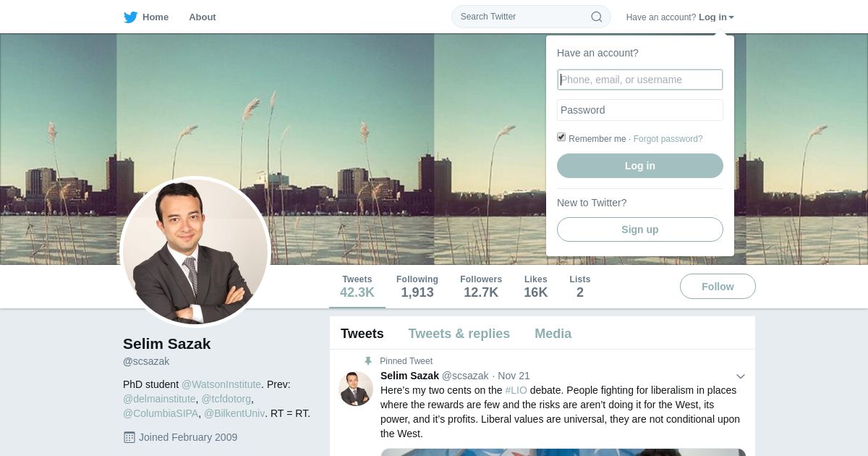Click the magnifying glass search icon
The width and height of the screenshot is (868, 456).
coord(597,17)
